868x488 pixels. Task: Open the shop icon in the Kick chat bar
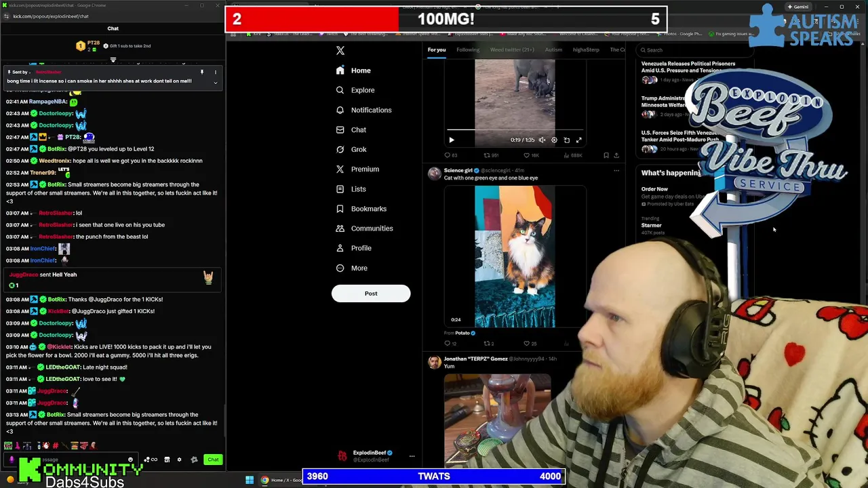point(167,460)
